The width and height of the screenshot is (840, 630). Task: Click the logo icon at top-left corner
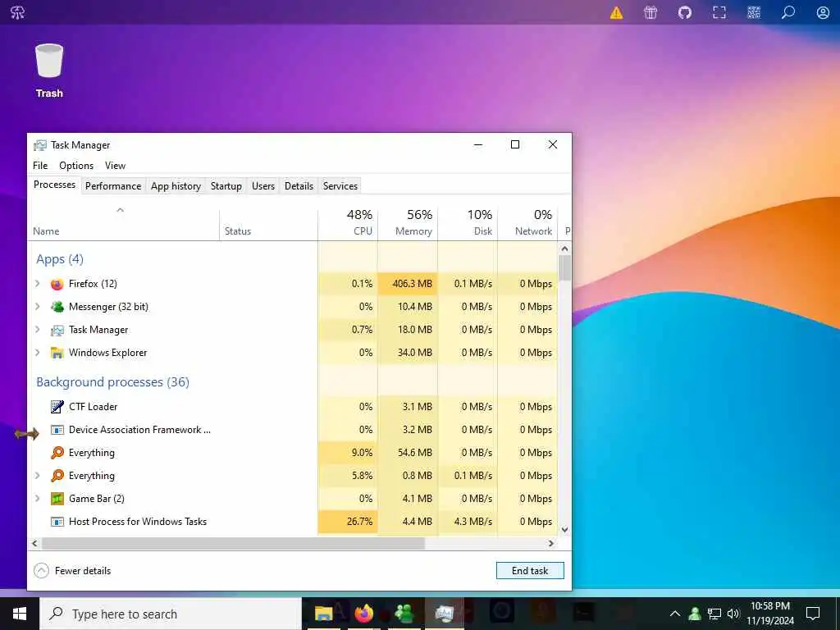(x=18, y=12)
